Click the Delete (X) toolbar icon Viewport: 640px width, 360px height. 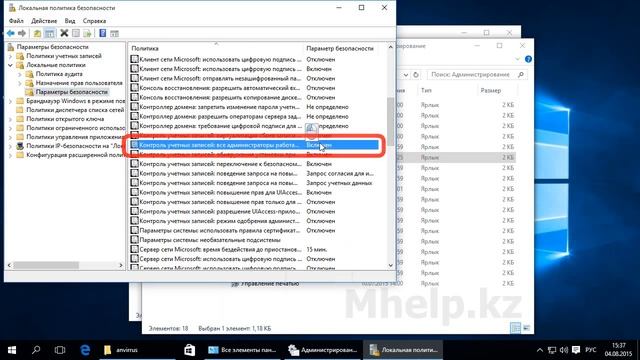(x=64, y=33)
